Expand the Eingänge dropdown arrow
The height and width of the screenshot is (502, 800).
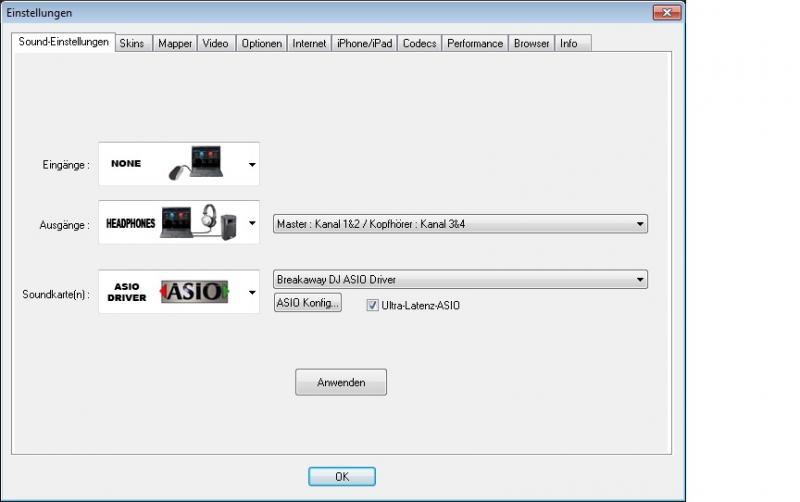(252, 164)
